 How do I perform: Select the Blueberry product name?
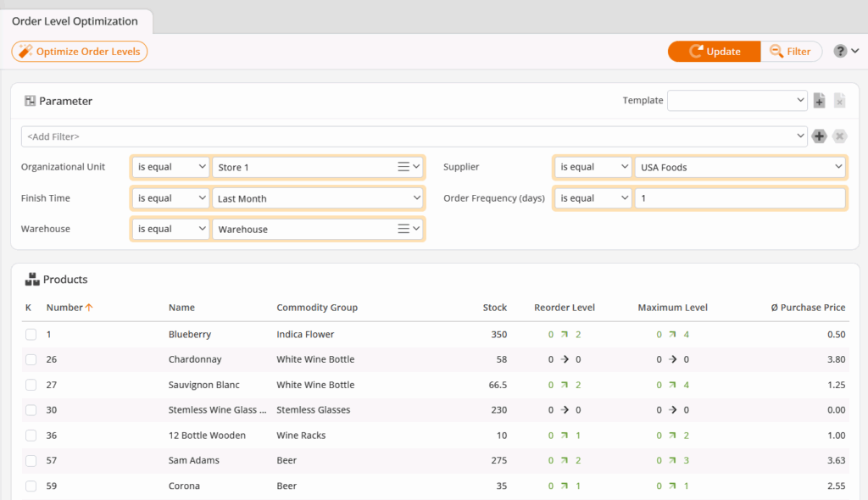click(x=190, y=335)
